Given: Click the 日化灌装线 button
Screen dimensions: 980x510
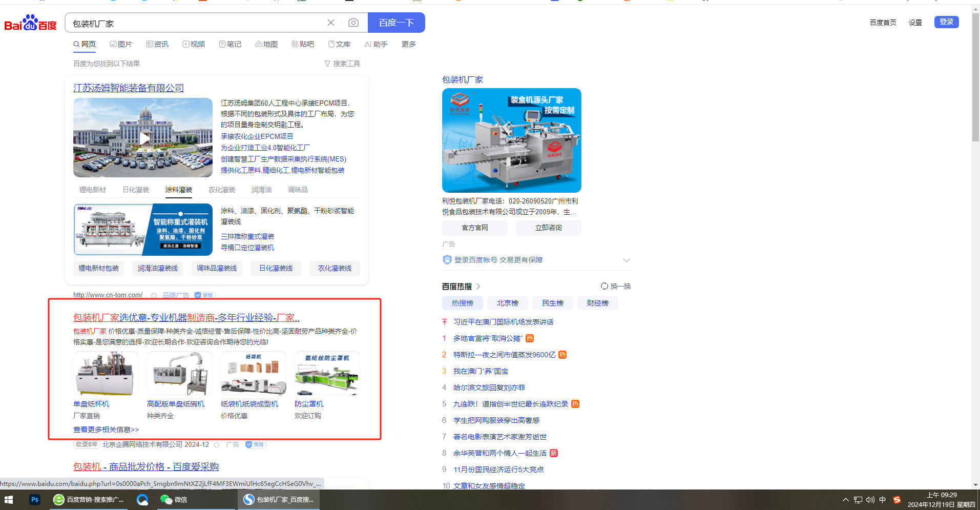Looking at the screenshot, I should pyautogui.click(x=276, y=269).
